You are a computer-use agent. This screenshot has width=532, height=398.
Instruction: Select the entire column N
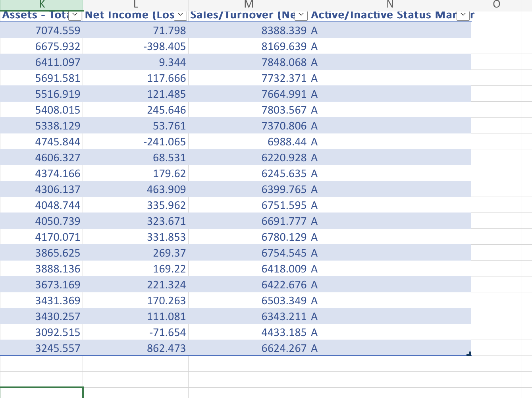tap(389, 4)
